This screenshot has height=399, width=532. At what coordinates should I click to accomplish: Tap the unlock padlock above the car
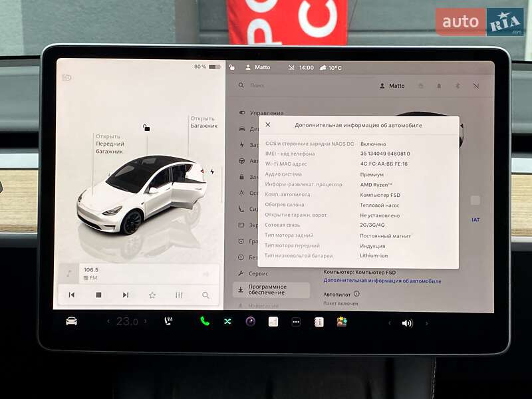tap(146, 128)
